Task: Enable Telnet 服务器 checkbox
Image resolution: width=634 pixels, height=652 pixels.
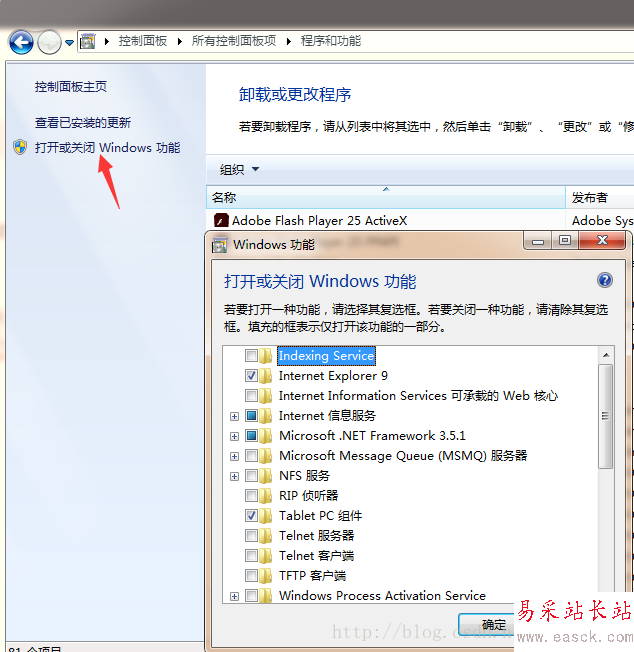Action: pyautogui.click(x=251, y=536)
